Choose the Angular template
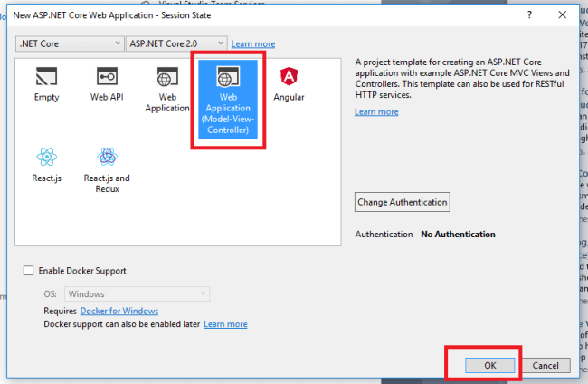 (x=289, y=84)
